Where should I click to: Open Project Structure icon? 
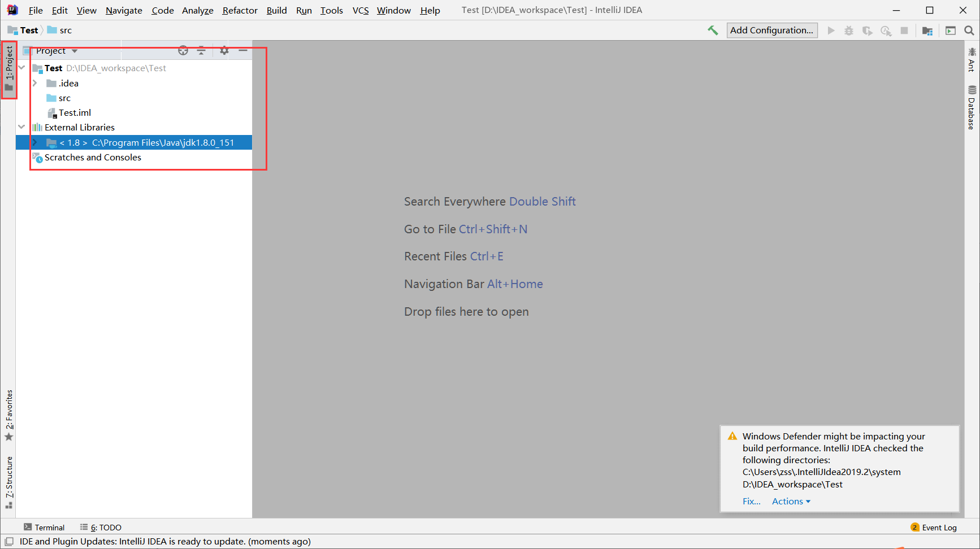[927, 30]
